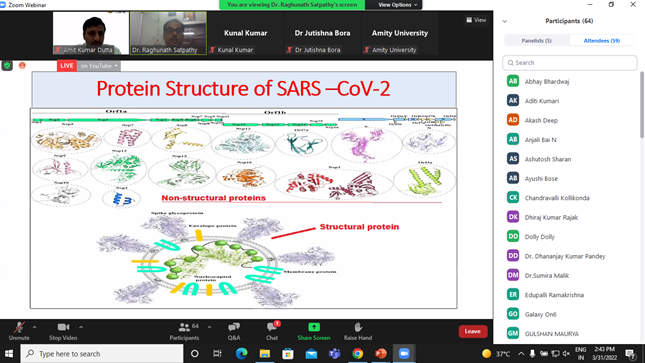Click the View layout button
645x363 pixels.
(x=476, y=20)
